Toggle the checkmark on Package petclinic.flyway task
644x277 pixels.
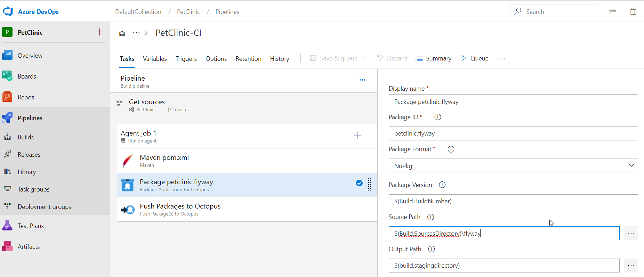[359, 183]
